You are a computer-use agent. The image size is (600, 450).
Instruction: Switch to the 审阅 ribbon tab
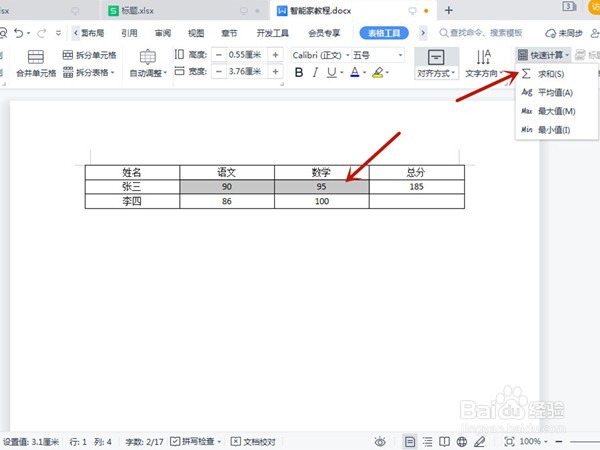pyautogui.click(x=163, y=33)
